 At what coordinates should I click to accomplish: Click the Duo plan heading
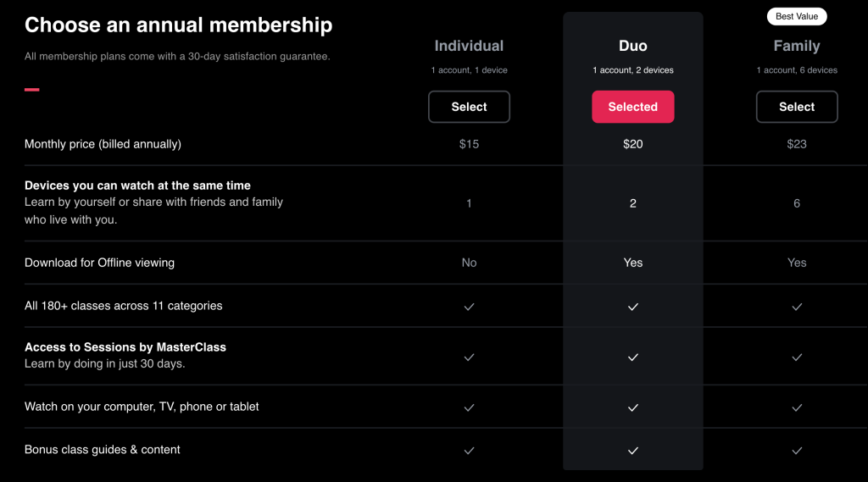point(632,46)
